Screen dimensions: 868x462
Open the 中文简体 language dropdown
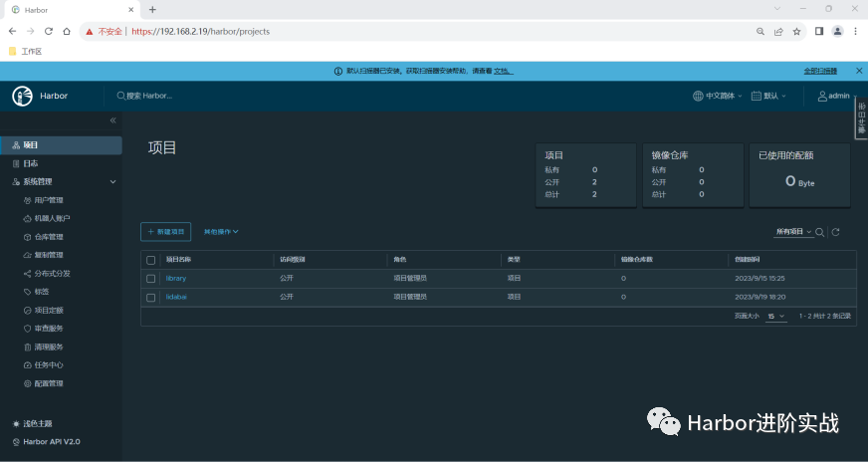(x=718, y=96)
